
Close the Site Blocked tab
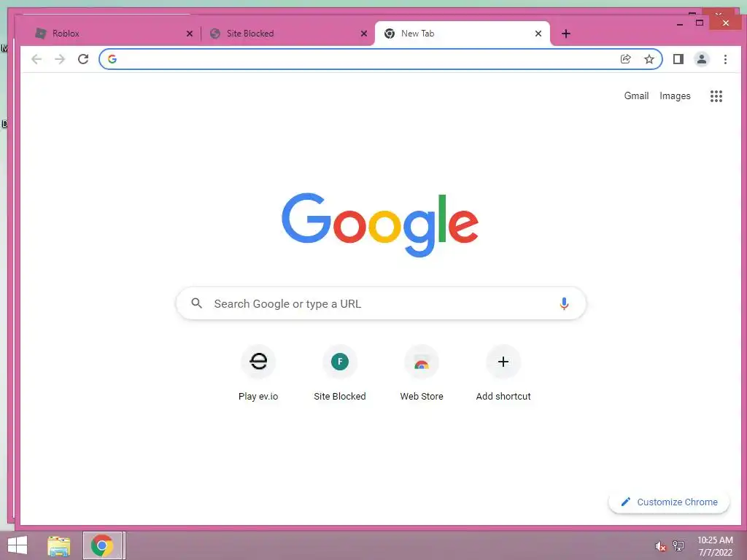click(x=363, y=34)
